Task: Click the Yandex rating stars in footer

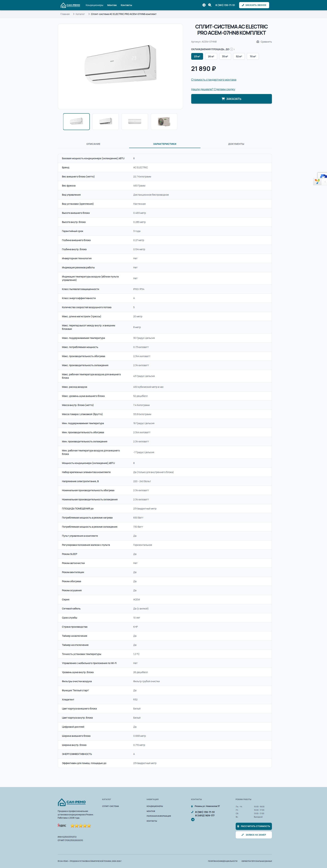Action: click(x=81, y=826)
